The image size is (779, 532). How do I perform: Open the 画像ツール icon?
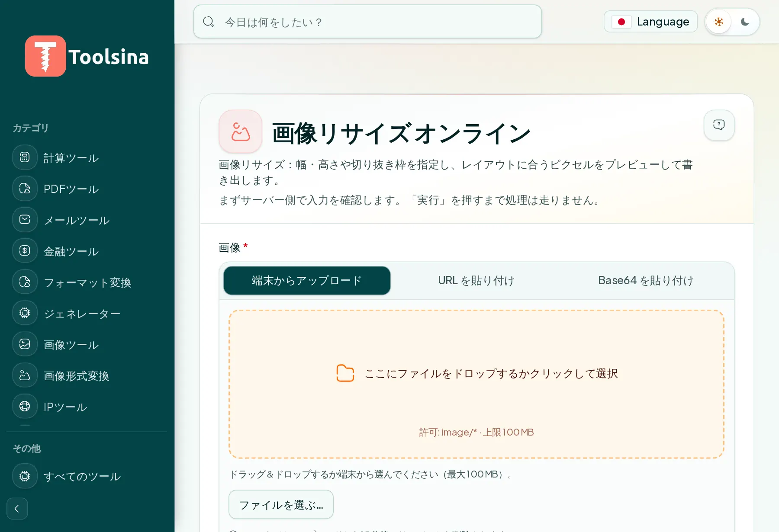tap(25, 344)
